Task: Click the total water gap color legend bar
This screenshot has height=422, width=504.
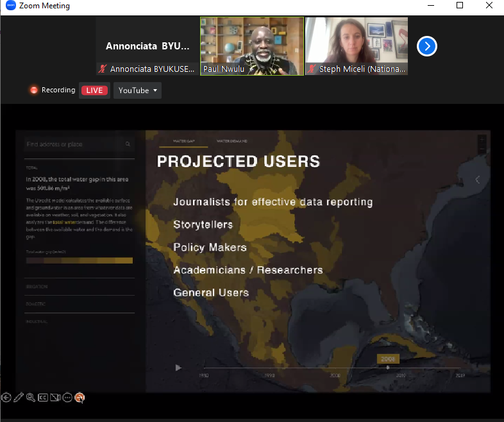Action: point(80,260)
